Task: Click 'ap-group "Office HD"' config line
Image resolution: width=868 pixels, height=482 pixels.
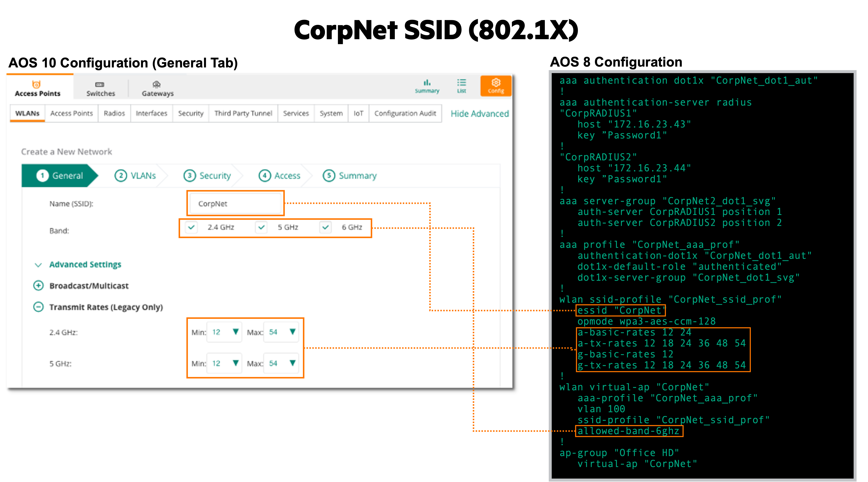Action: [x=619, y=453]
